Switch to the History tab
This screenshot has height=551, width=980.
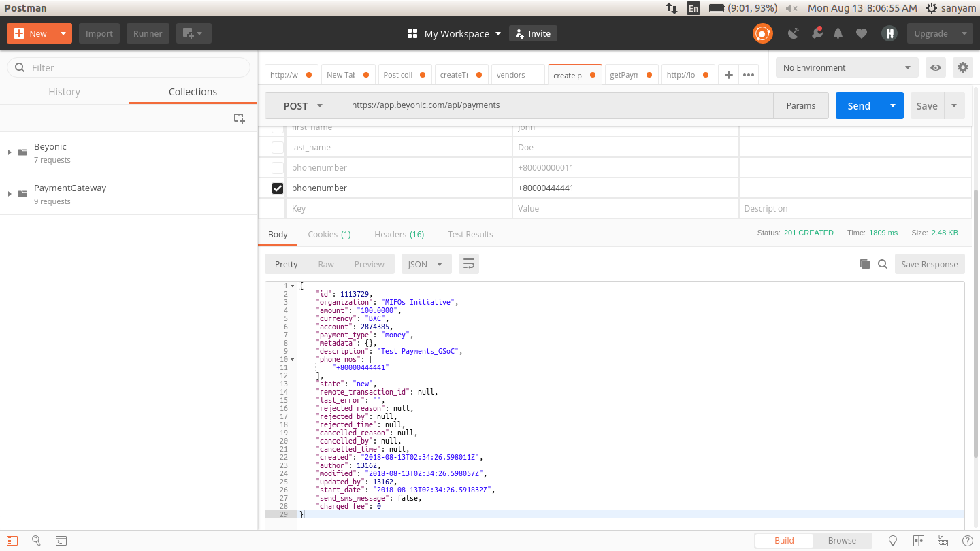(x=64, y=92)
